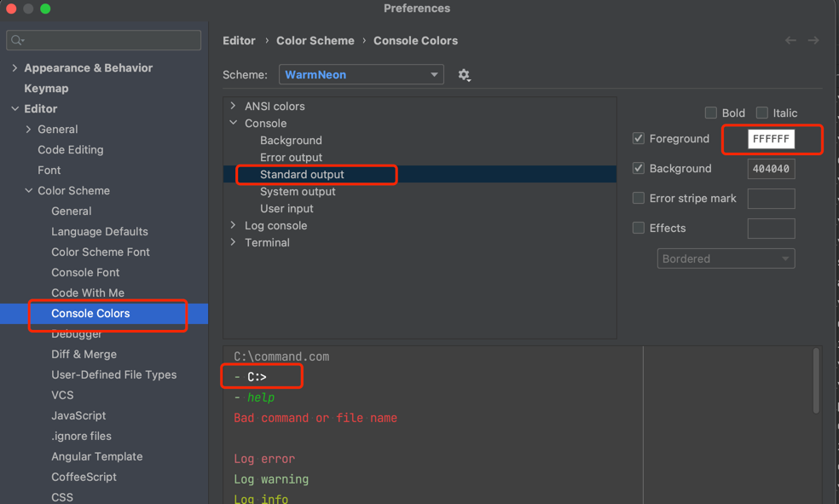Open the 404040 background color swatch
The width and height of the screenshot is (839, 504).
coord(771,169)
